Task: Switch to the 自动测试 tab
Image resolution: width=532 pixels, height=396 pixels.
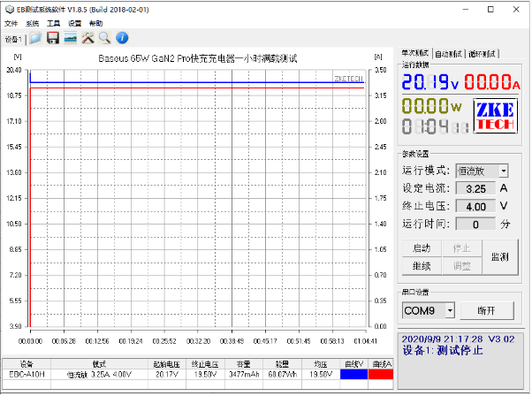Action: (448, 54)
